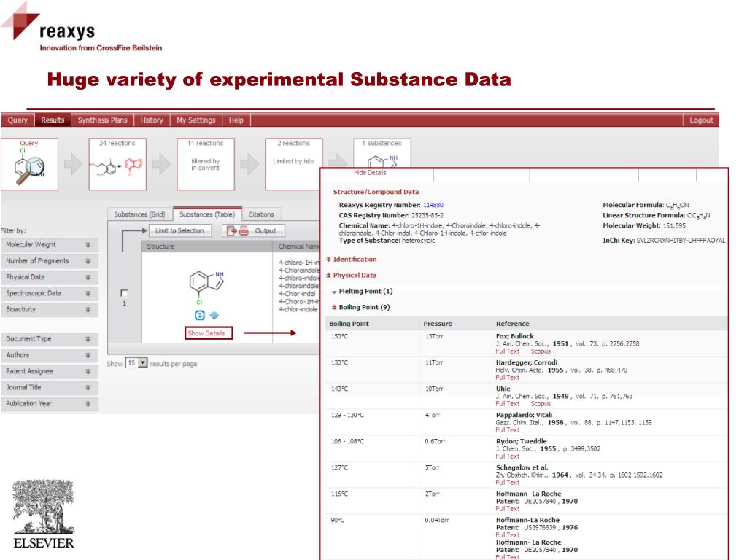Open My Settings in the menu bar
The width and height of the screenshot is (747, 560).
196,120
